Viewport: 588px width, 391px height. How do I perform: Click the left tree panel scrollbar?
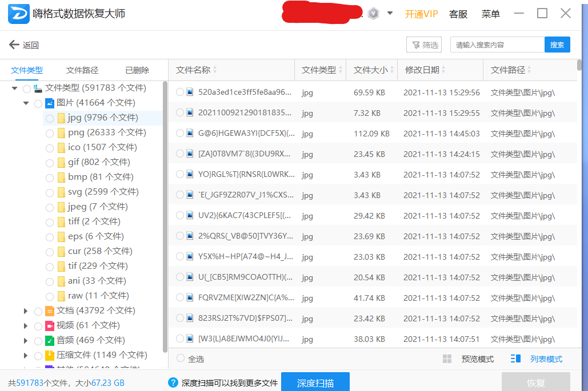[165, 217]
